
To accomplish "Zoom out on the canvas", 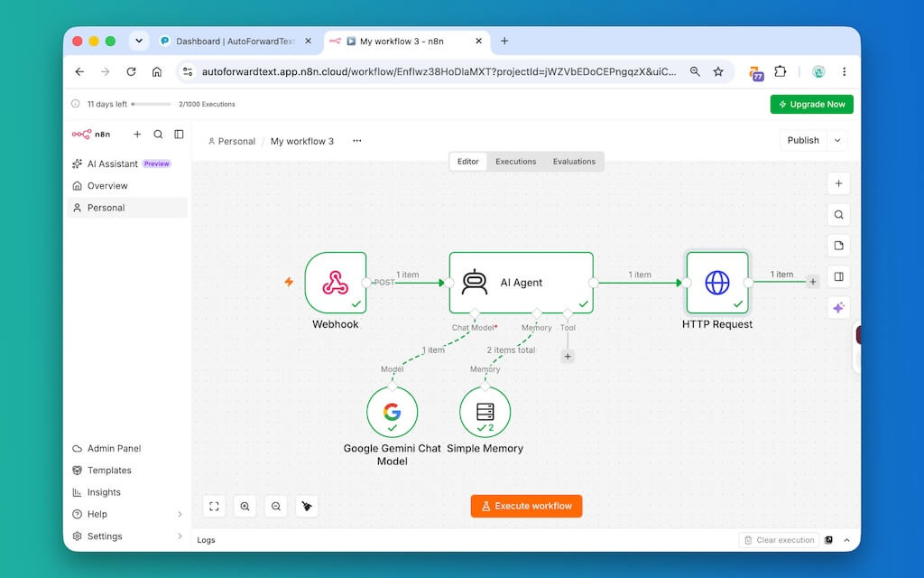I will 276,506.
